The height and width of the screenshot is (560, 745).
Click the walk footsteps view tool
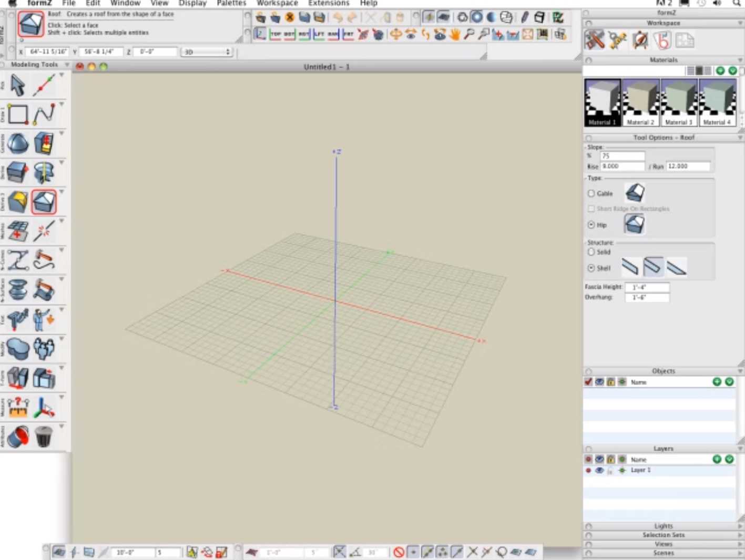(425, 35)
